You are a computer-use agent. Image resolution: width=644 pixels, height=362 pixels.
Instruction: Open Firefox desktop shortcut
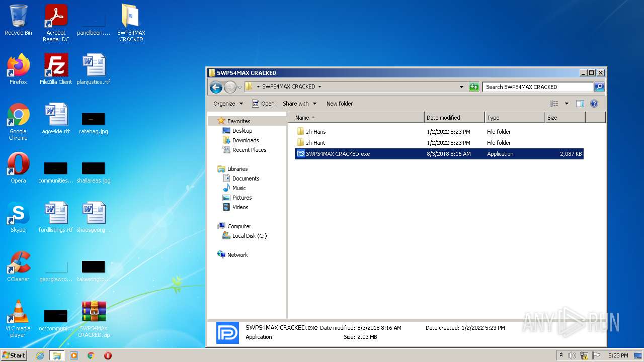point(18,69)
